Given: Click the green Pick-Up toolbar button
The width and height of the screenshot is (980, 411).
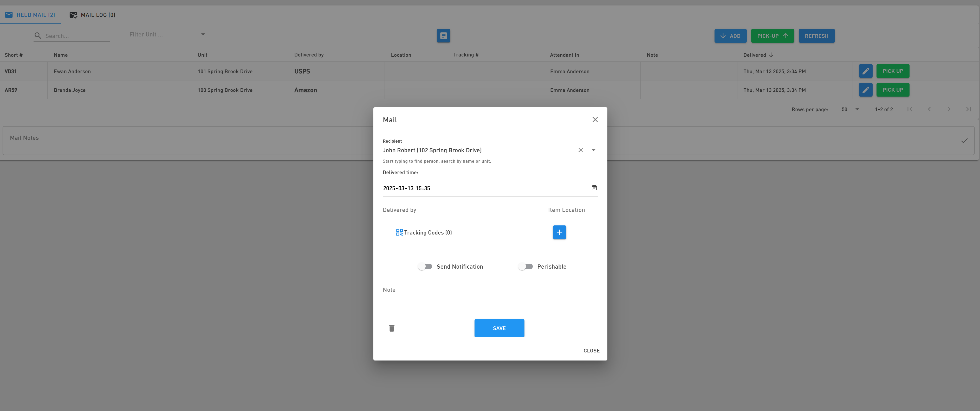Looking at the screenshot, I should pos(772,36).
